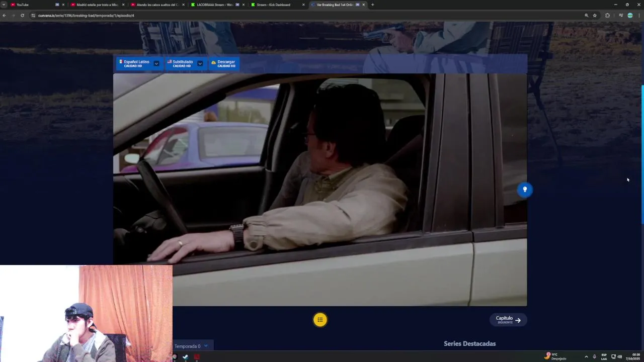
Task: Open the media control icon in toolbar
Action: pyautogui.click(x=621, y=16)
